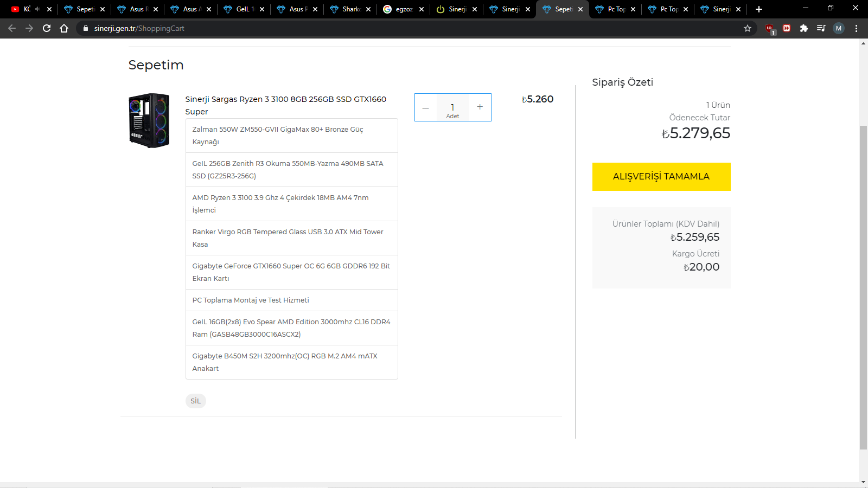
Task: Close the Google egzoz tab
Action: pyautogui.click(x=422, y=9)
